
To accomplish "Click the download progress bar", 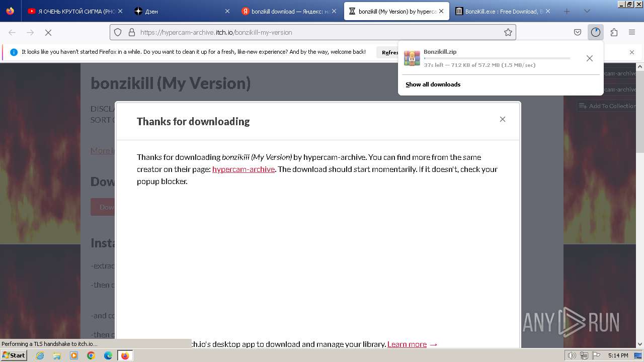I will pyautogui.click(x=497, y=58).
